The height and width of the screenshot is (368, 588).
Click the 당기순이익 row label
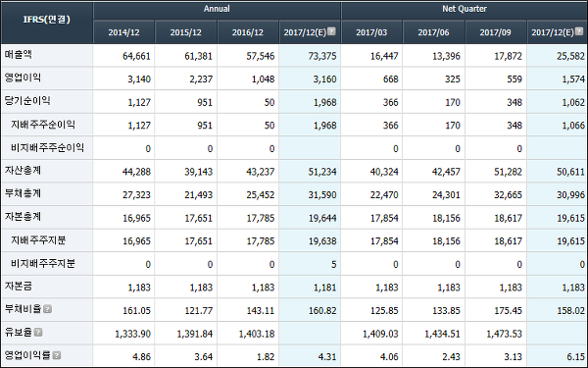pos(27,101)
